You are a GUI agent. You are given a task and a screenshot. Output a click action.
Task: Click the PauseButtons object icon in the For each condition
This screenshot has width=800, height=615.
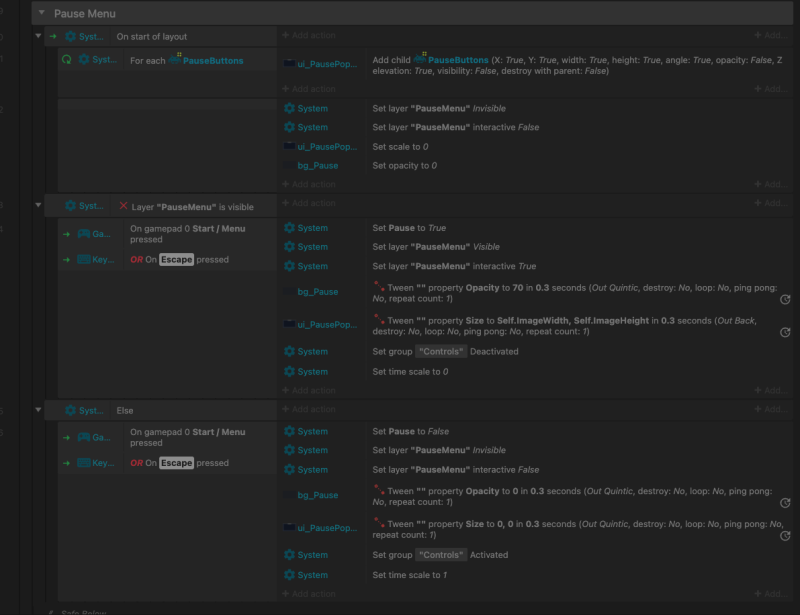175,58
